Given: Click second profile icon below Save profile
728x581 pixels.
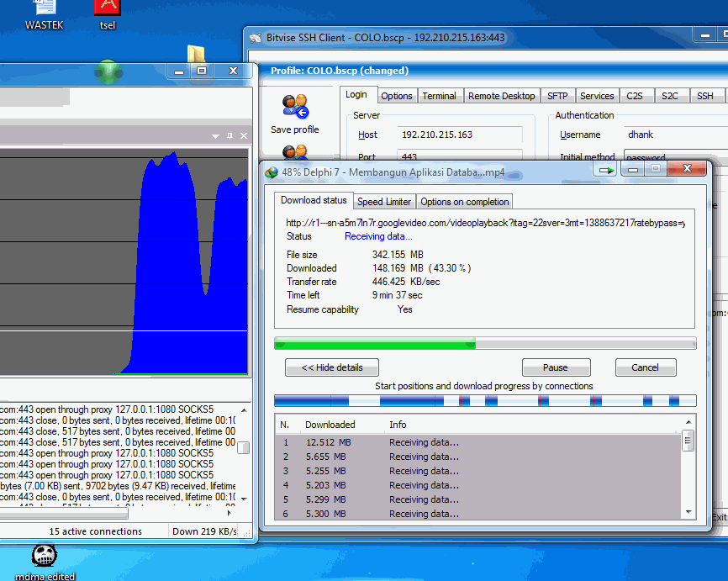Looking at the screenshot, I should [x=295, y=152].
